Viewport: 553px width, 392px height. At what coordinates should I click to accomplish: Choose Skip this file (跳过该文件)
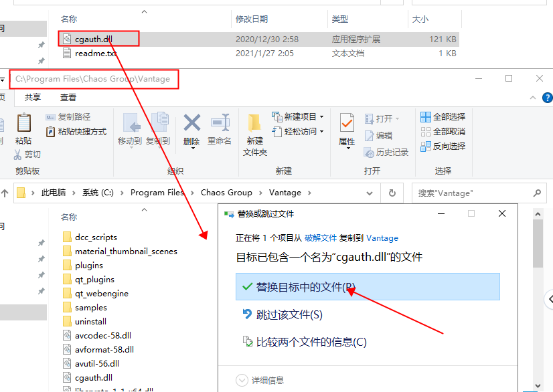pyautogui.click(x=289, y=314)
